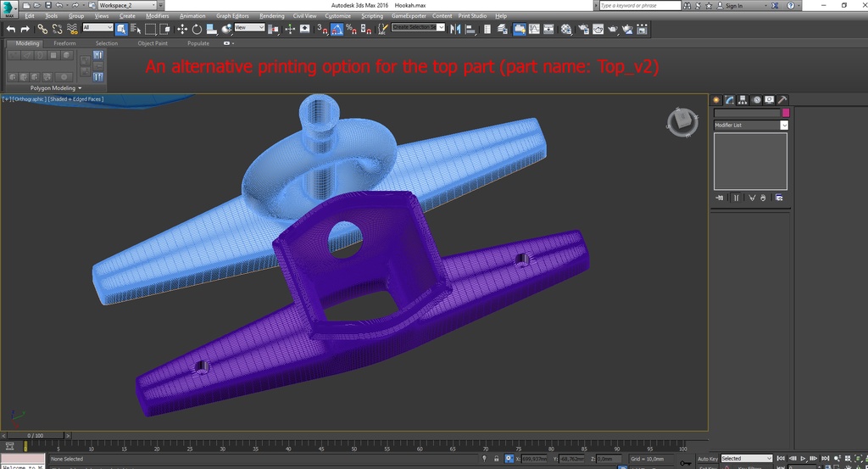Viewport: 868px width, 469px height.
Task: Toggle Spinner Snap button
Action: pyautogui.click(x=365, y=30)
